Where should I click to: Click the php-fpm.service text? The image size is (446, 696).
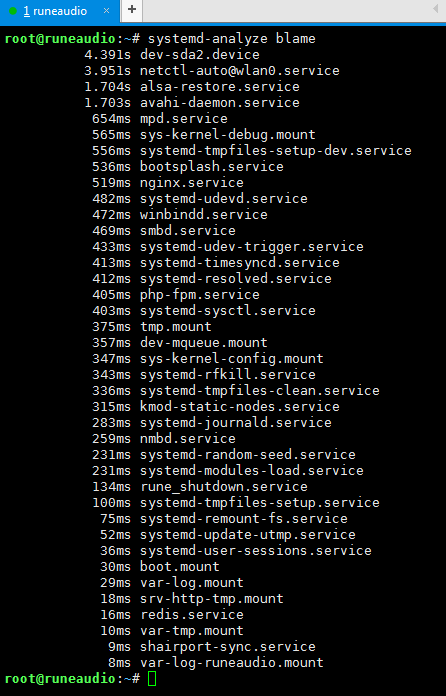[x=200, y=294]
